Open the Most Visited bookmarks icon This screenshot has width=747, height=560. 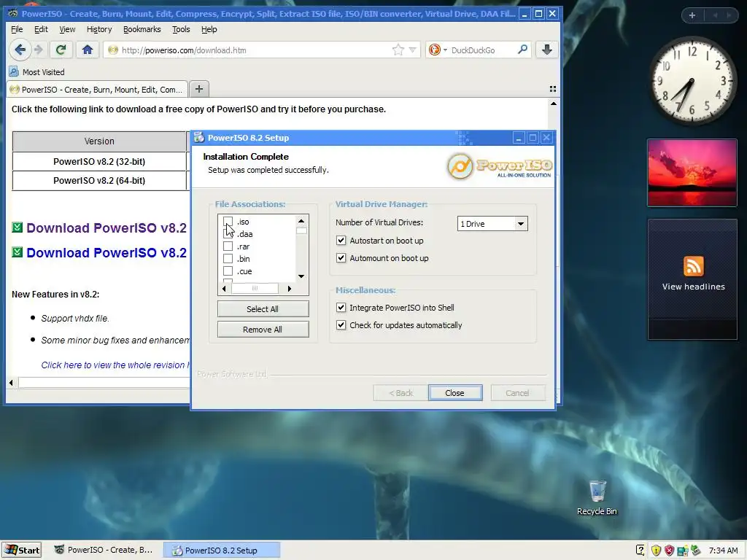pos(13,72)
